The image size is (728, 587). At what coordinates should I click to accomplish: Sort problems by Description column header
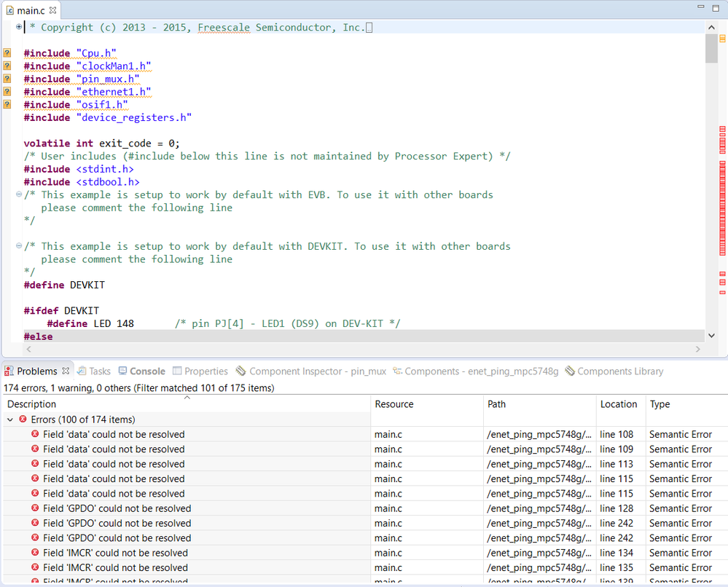(187, 403)
